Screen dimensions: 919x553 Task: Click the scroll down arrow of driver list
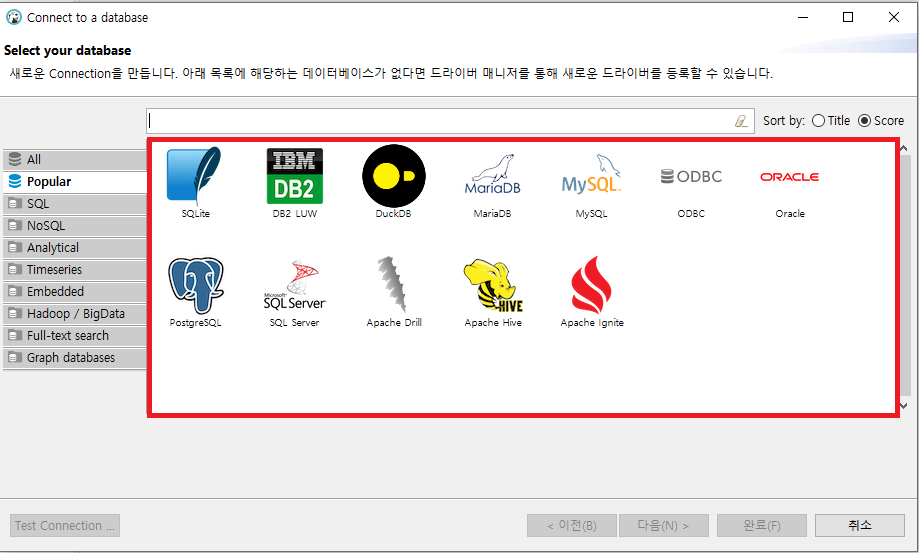[x=904, y=405]
